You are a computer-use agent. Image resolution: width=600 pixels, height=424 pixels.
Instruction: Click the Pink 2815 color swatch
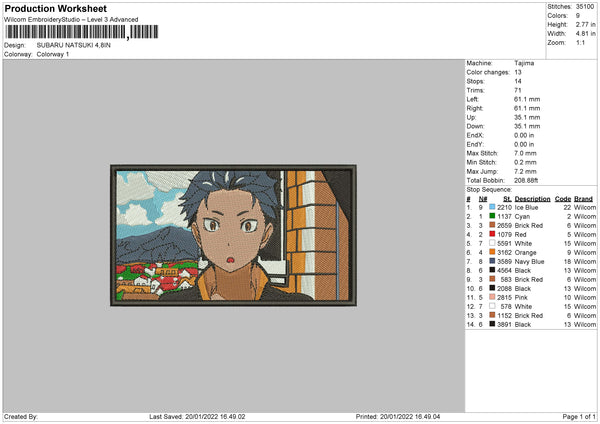pyautogui.click(x=492, y=297)
